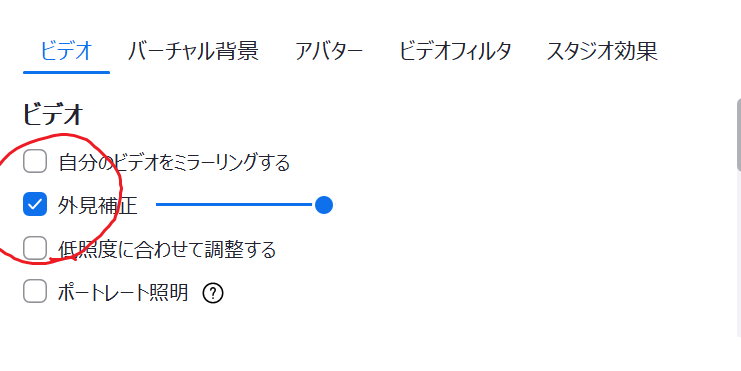Open the アバター tab
Screen dimensions: 741x371
pyautogui.click(x=328, y=51)
